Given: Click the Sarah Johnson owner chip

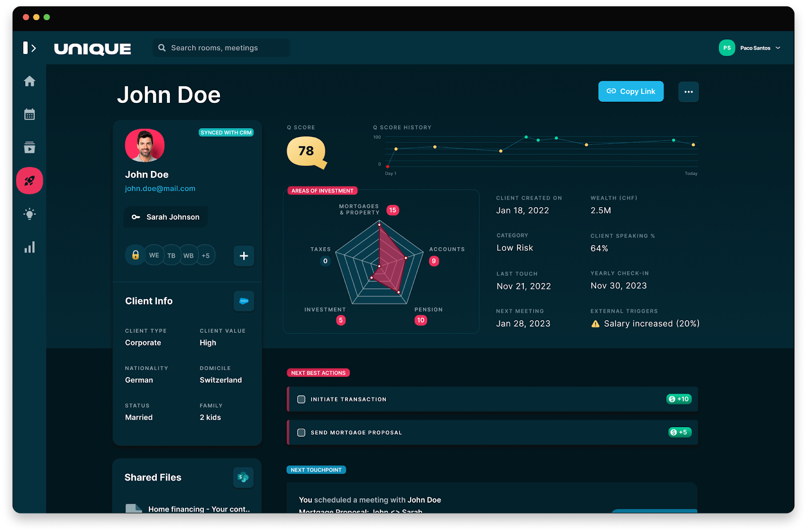Looking at the screenshot, I should 166,217.
